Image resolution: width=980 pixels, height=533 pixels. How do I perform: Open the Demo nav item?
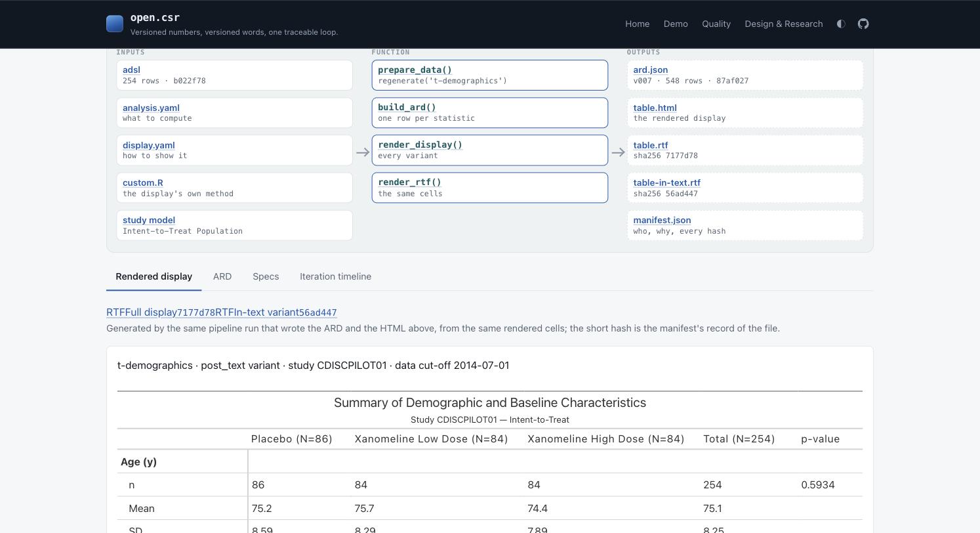[x=676, y=24]
